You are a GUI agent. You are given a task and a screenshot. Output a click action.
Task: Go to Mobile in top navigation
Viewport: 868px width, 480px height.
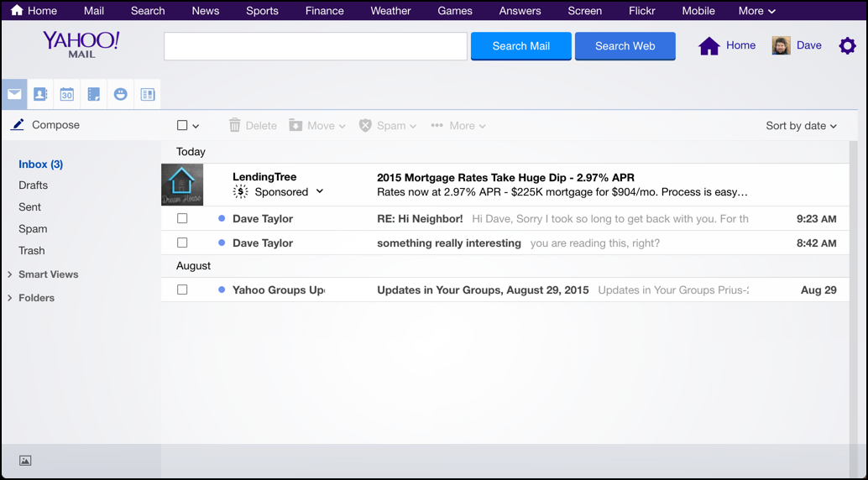[x=698, y=11]
